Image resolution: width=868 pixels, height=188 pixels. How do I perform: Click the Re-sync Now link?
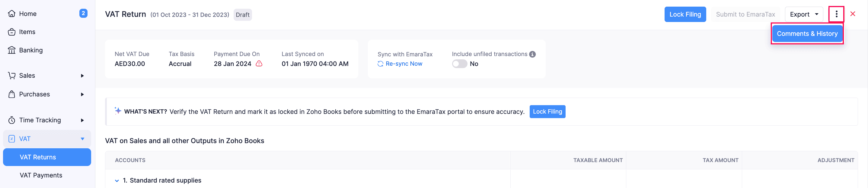point(404,64)
